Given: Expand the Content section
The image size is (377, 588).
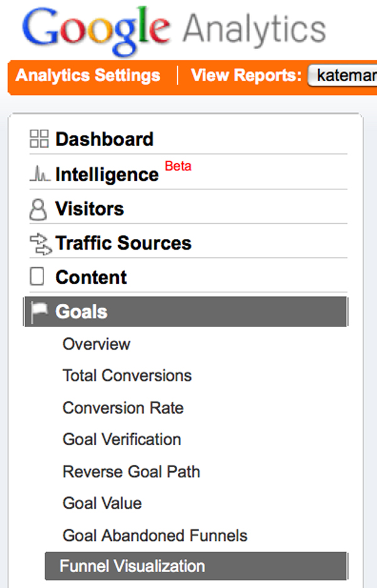Looking at the screenshot, I should pos(91,277).
